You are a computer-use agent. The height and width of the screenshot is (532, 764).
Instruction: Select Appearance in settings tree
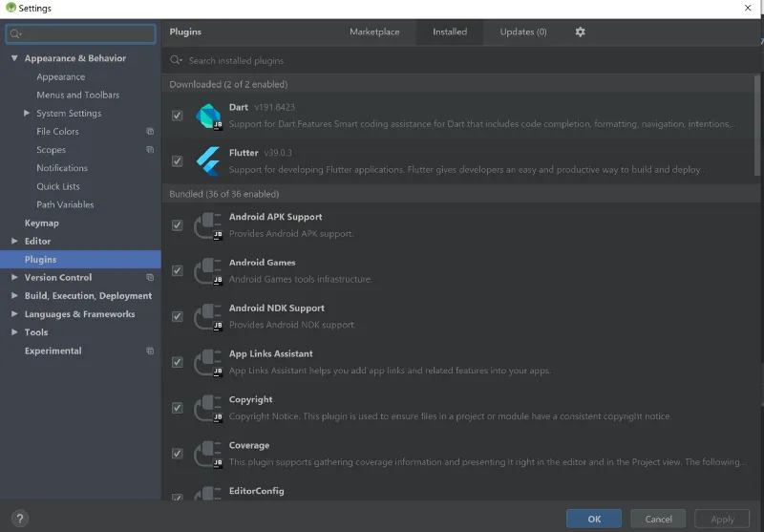[61, 76]
